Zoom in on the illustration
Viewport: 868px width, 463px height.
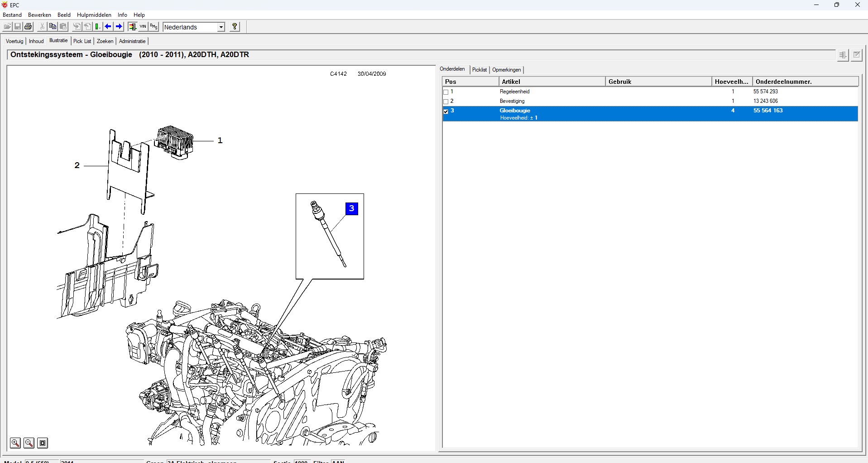click(15, 443)
